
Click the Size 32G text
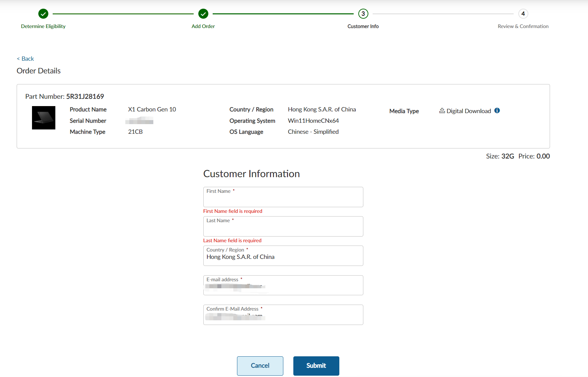tap(500, 156)
